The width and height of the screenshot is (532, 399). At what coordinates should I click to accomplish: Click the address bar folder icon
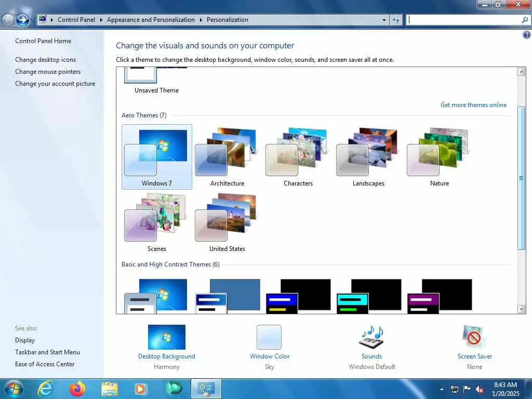[43, 19]
